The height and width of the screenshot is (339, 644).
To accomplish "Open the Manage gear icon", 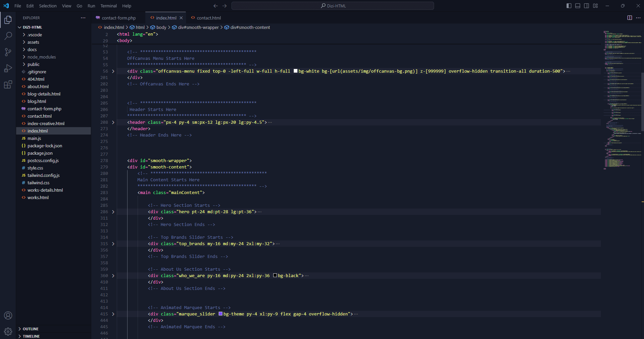I will (8, 332).
